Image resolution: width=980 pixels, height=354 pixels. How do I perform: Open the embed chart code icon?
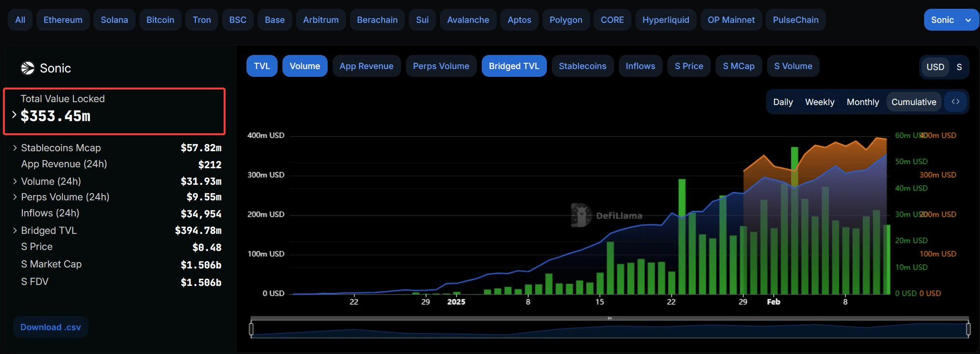[x=955, y=102]
